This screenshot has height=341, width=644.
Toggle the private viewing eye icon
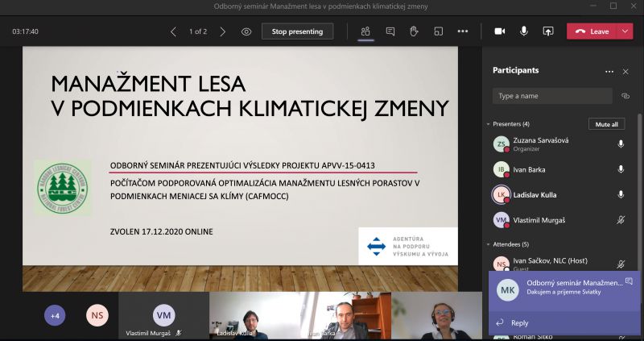[246, 31]
